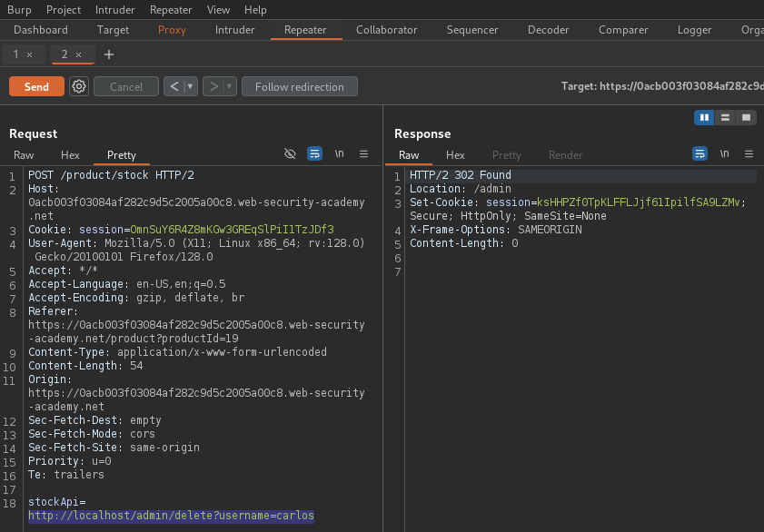The height and width of the screenshot is (532, 764).
Task: Switch to the Proxy tab
Action: pyautogui.click(x=172, y=30)
